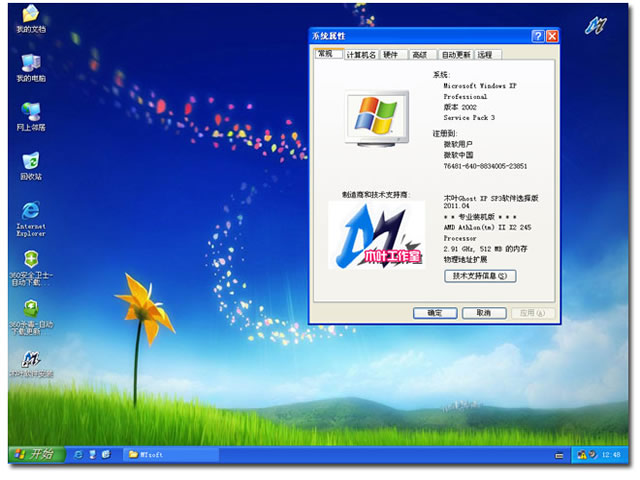640x480 pixels.
Task: Click the 木叶工作室 manufacturer logo image
Action: 377,235
